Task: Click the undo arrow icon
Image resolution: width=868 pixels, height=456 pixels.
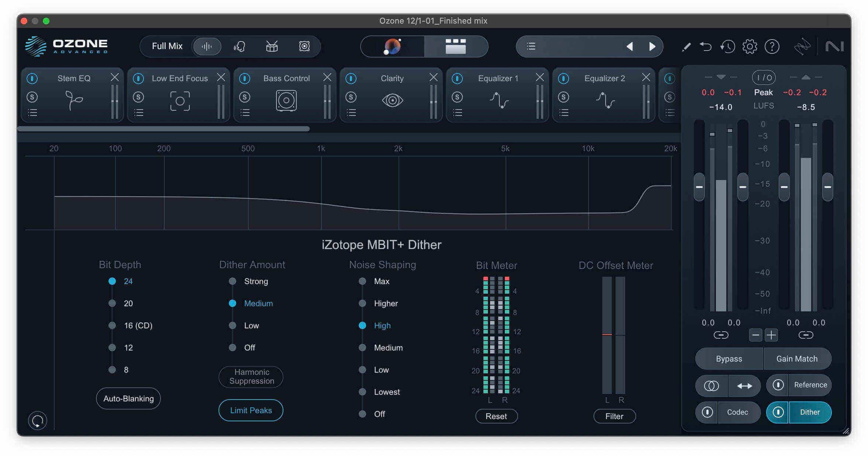Action: pos(706,47)
